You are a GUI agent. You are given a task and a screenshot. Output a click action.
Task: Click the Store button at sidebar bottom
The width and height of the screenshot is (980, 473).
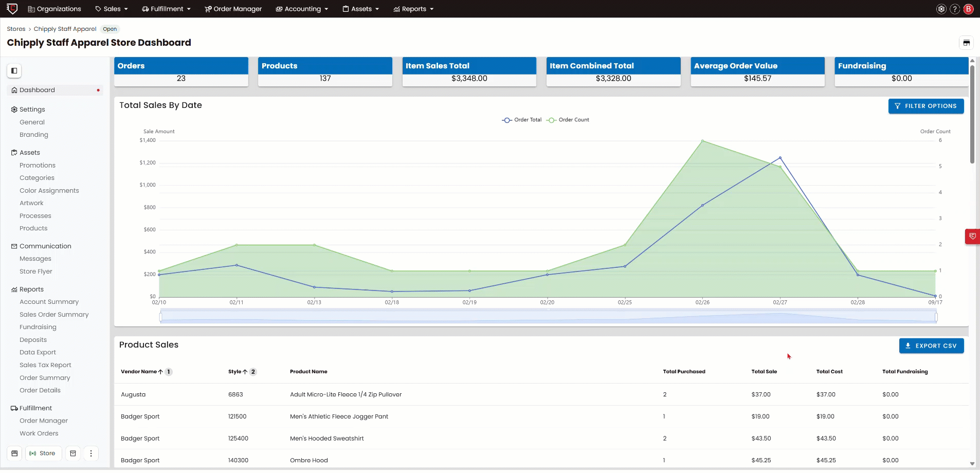[x=43, y=453]
